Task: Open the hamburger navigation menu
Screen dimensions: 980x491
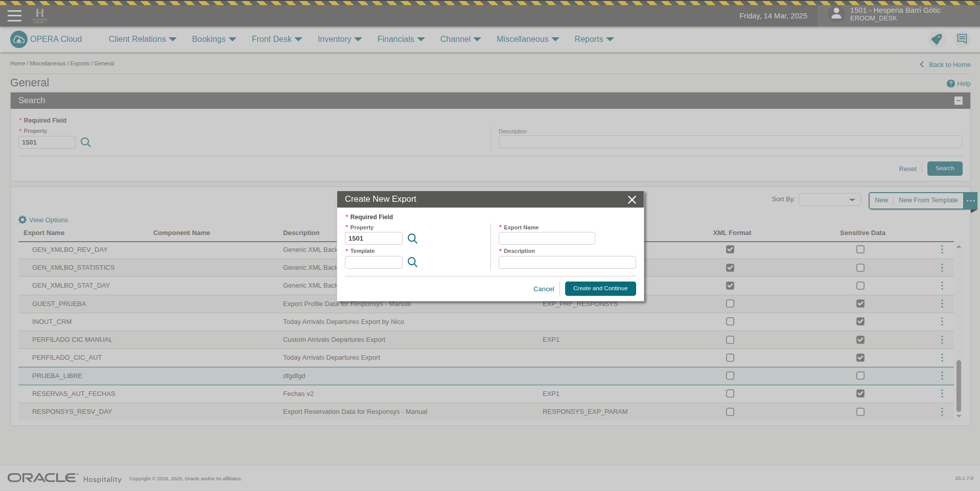Action: 15,16
